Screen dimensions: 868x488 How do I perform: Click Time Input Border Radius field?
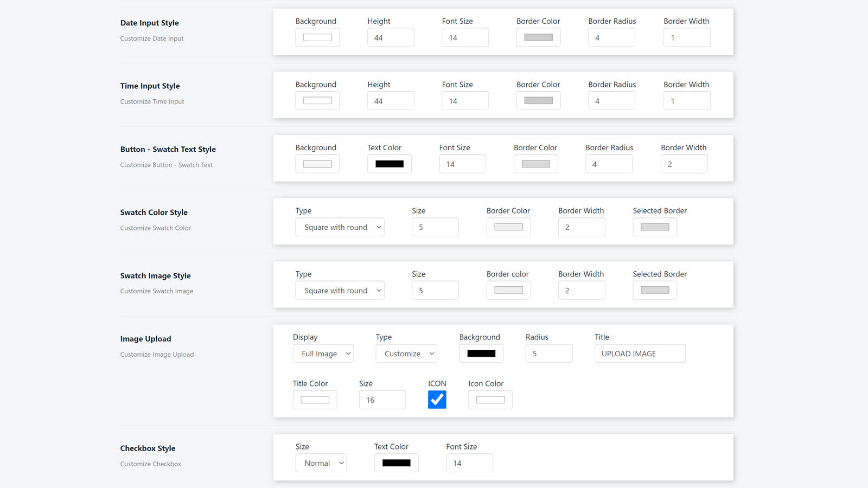[x=611, y=101]
